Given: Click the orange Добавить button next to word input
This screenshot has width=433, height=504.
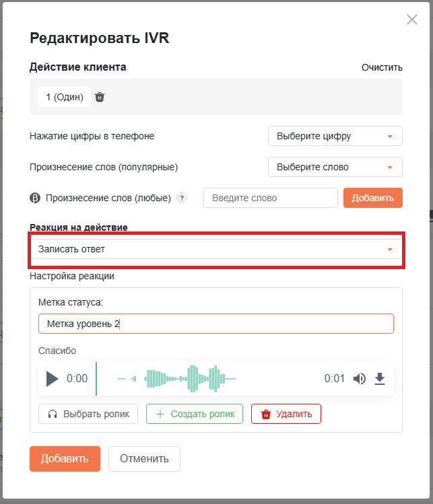Looking at the screenshot, I should [373, 198].
